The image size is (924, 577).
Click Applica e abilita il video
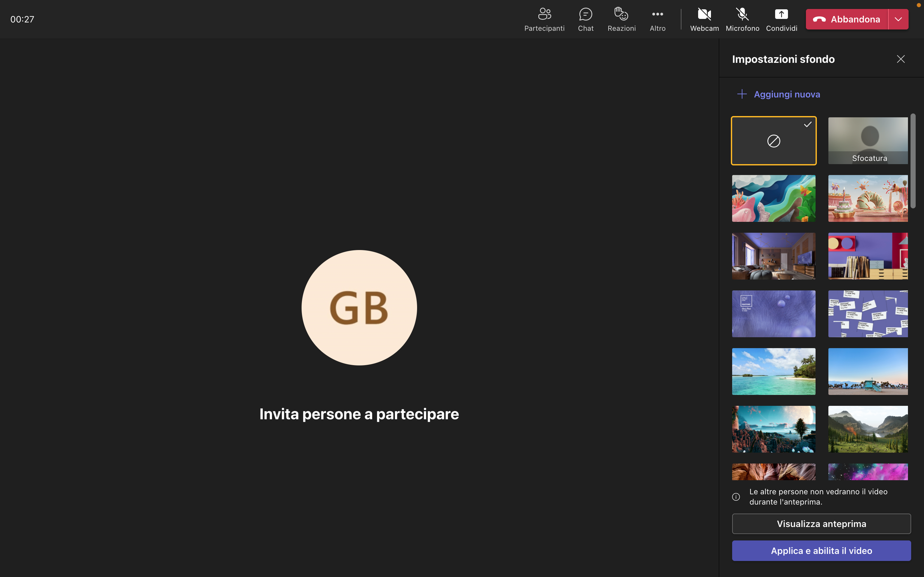pyautogui.click(x=821, y=550)
